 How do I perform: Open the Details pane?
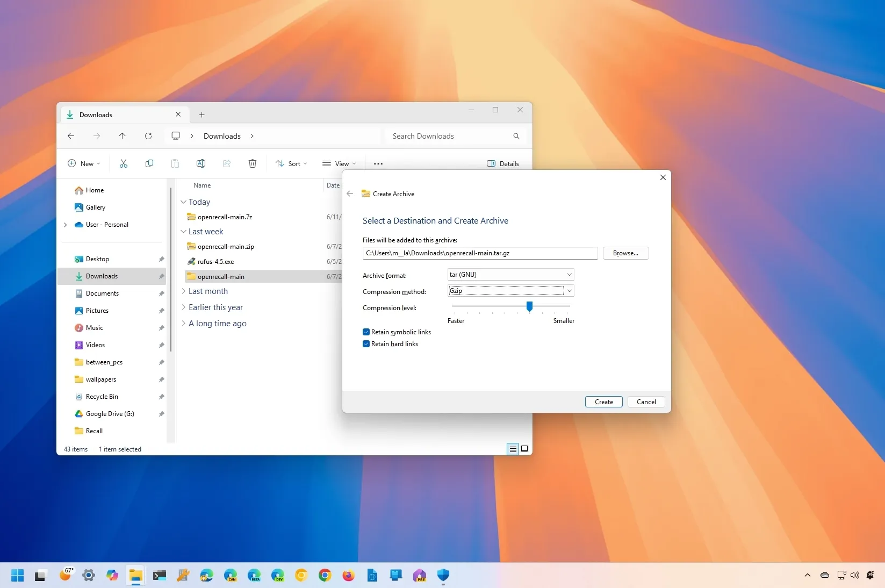(x=502, y=163)
